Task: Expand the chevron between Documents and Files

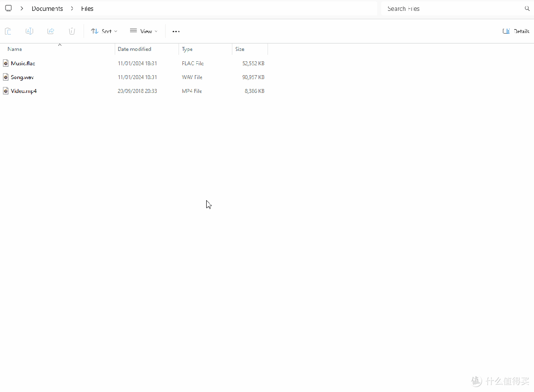Action: point(72,8)
